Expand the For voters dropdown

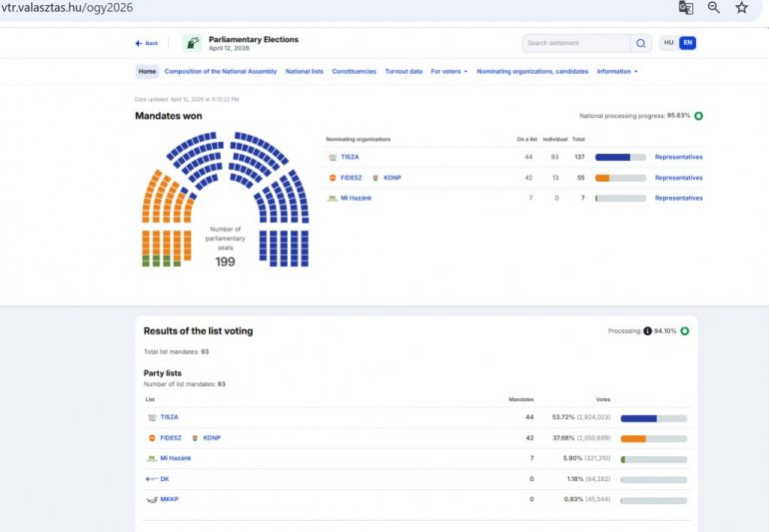448,72
